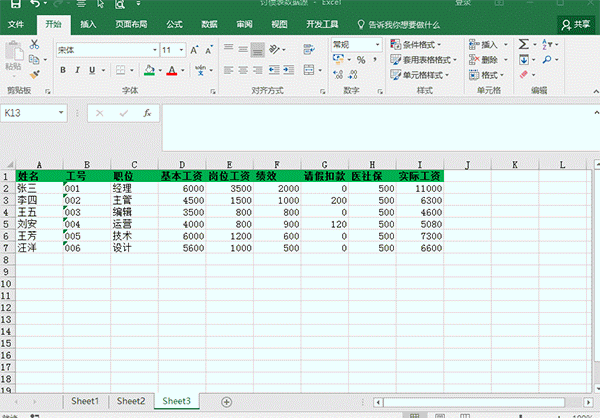Toggle underline formatting
Viewport: 600px width, 418px height.
92,70
